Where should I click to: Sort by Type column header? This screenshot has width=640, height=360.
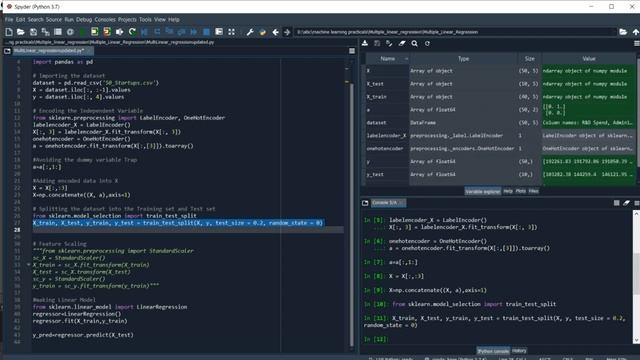(x=463, y=59)
